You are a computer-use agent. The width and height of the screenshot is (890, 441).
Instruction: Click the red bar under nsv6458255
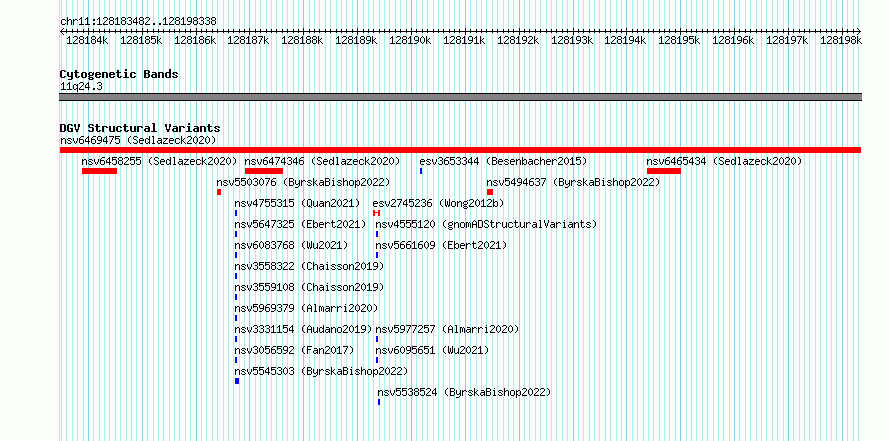[x=99, y=171]
